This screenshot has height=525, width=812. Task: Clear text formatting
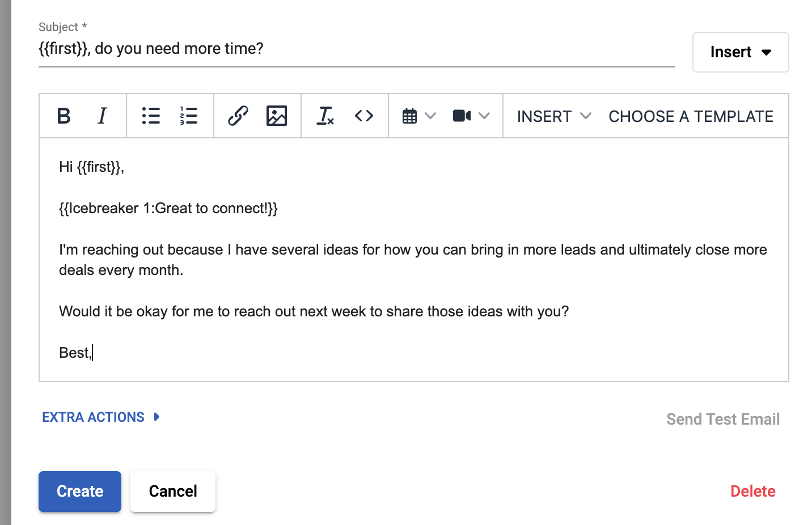pyautogui.click(x=325, y=116)
